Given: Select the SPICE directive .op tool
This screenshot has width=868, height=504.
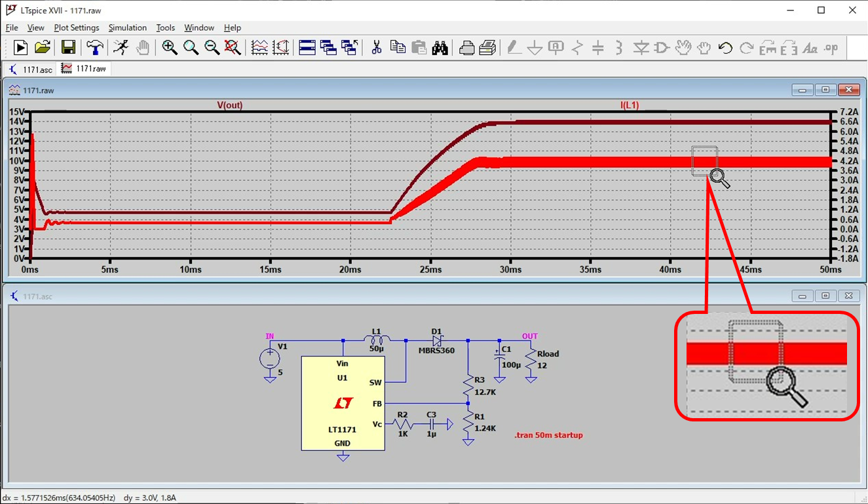Looking at the screenshot, I should 831,47.
